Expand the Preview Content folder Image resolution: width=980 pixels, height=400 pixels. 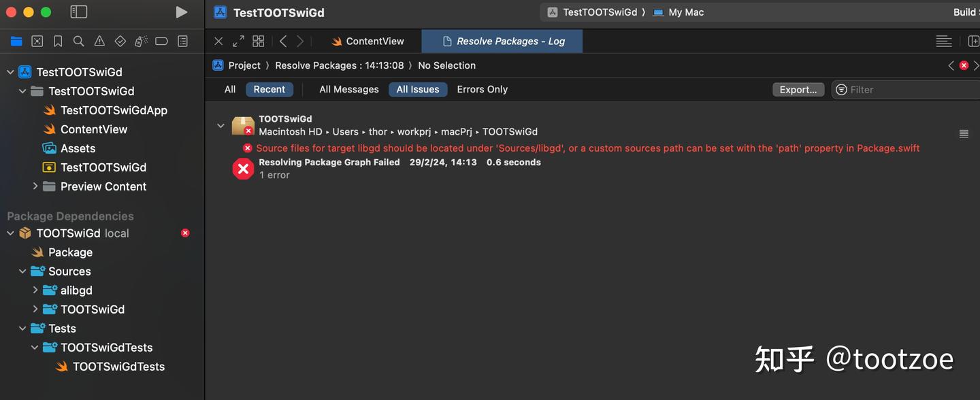35,186
